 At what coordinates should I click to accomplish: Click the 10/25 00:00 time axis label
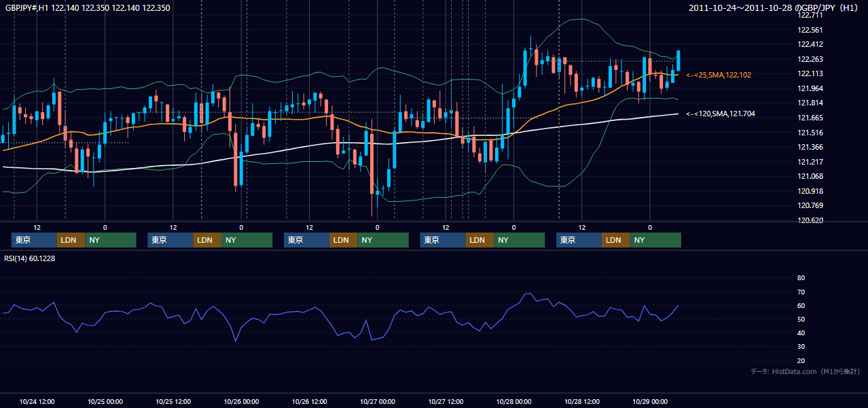point(105,401)
